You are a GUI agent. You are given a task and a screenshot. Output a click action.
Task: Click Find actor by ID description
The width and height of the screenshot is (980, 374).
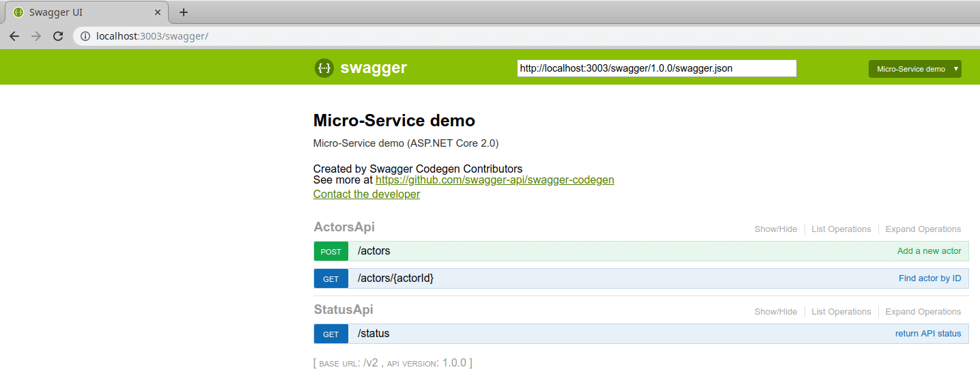[x=929, y=278]
